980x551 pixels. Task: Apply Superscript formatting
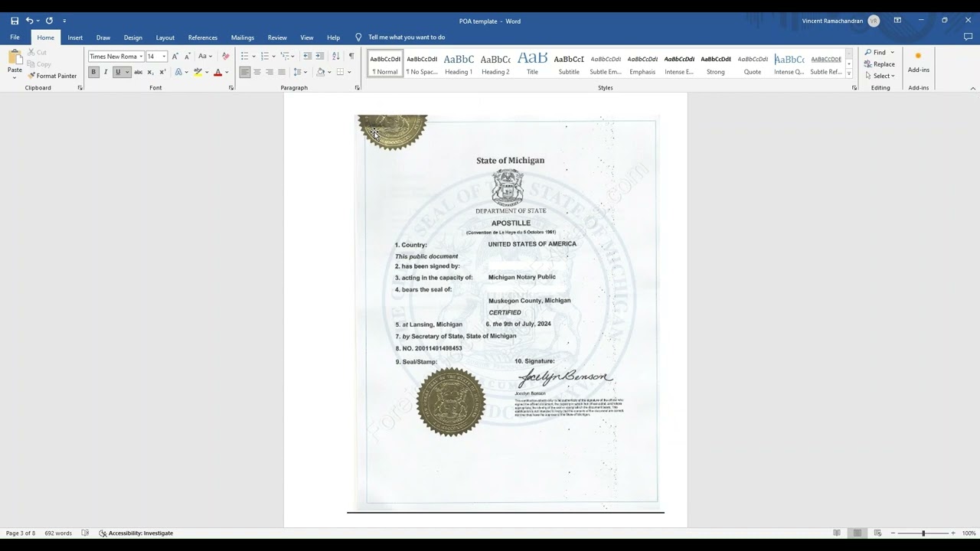162,72
